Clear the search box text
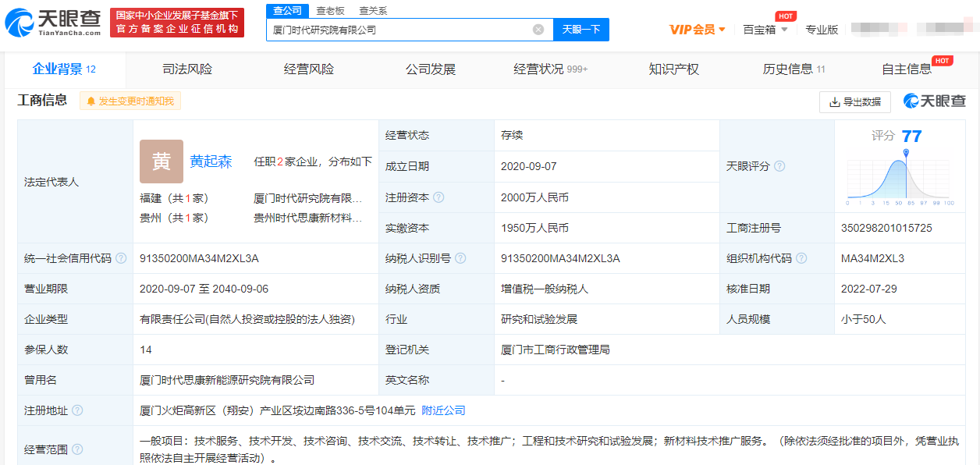 tap(538, 30)
